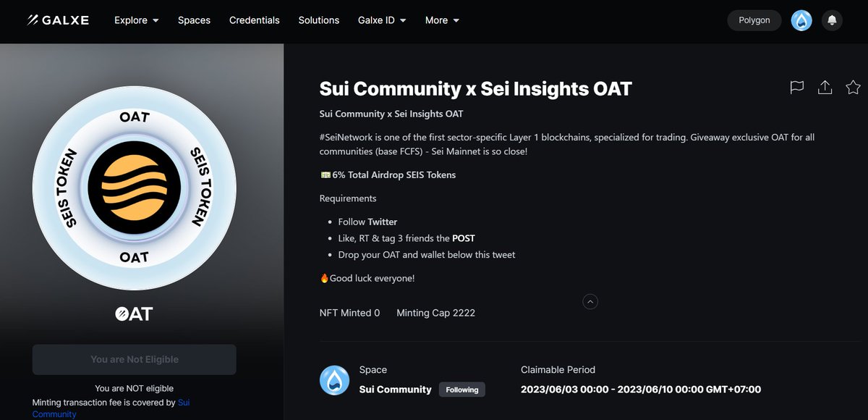This screenshot has height=420, width=868.
Task: Expand the Explore dropdown
Action: (x=136, y=20)
